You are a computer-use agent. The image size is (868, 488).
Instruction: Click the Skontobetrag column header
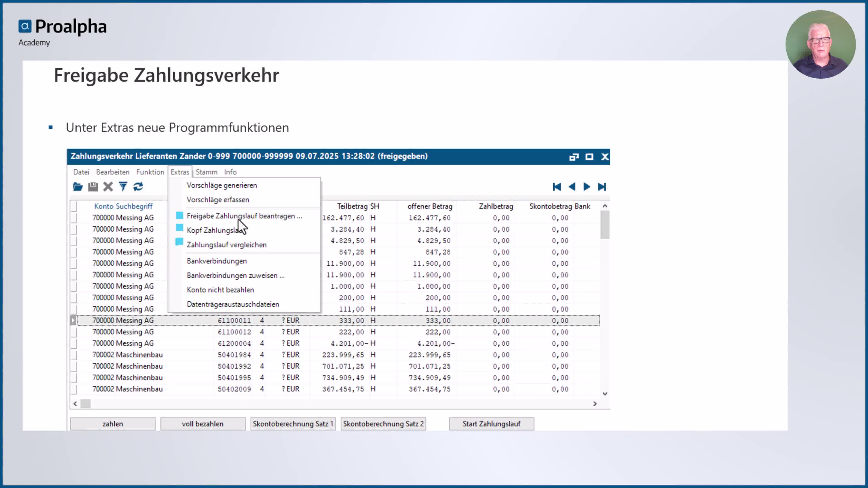pos(551,206)
